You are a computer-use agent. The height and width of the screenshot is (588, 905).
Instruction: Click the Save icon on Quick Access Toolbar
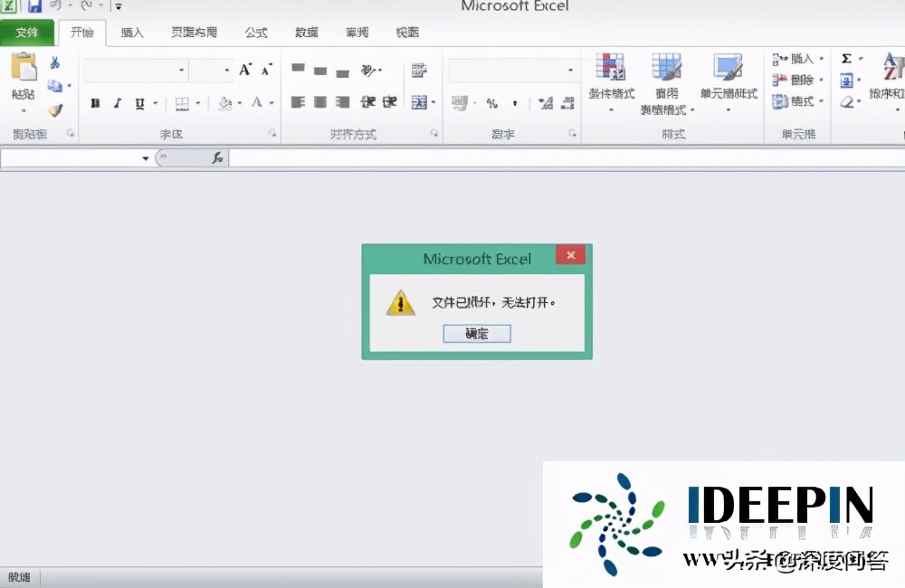pos(35,6)
